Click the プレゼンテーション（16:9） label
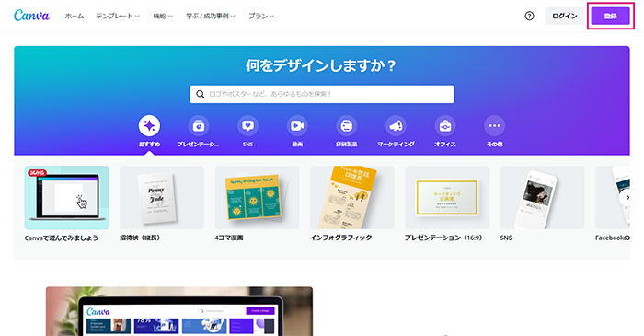Image resolution: width=644 pixels, height=336 pixels. (443, 238)
